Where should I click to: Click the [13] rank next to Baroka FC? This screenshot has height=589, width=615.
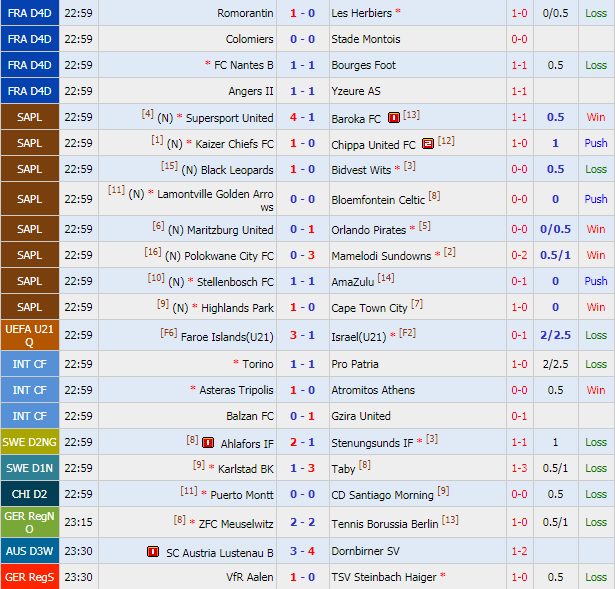coord(411,115)
